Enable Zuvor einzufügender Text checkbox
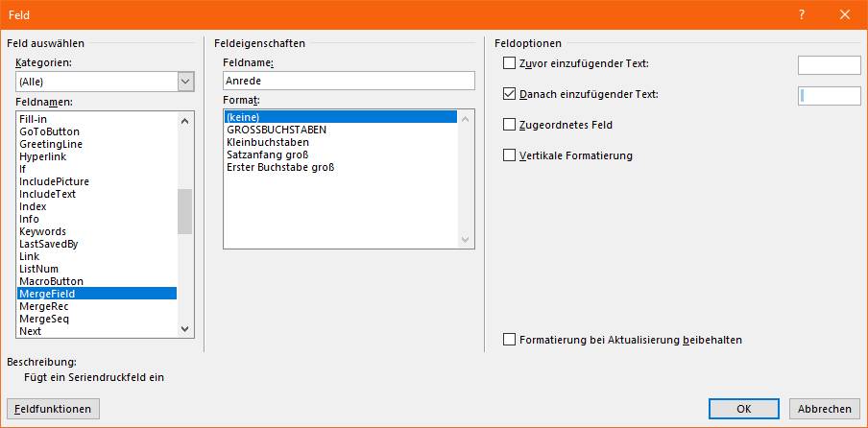This screenshot has height=428, width=868. tap(509, 63)
